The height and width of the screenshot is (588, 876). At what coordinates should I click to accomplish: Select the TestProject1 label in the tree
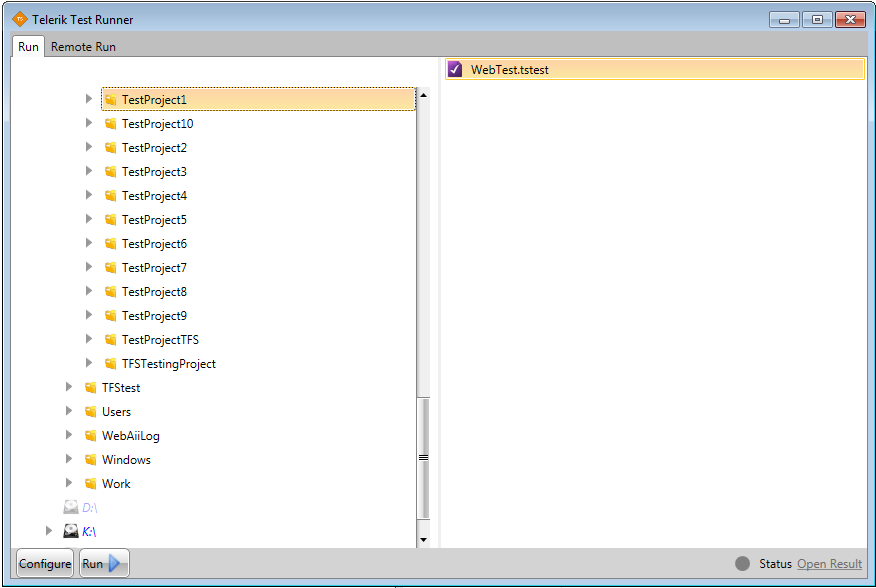[x=154, y=100]
